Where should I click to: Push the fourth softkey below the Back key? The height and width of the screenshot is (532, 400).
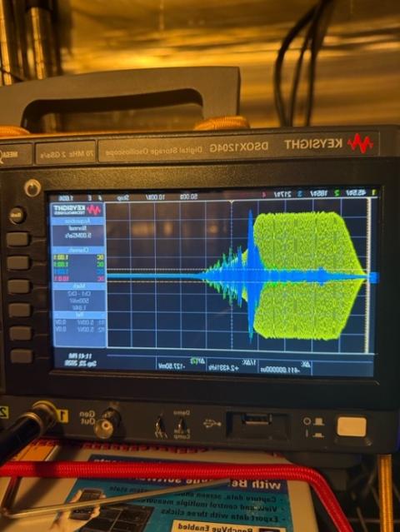pos(20,310)
